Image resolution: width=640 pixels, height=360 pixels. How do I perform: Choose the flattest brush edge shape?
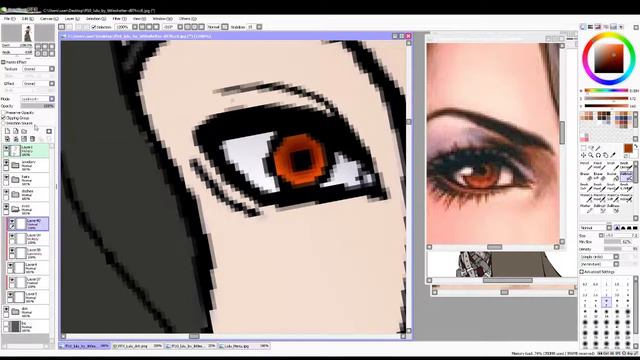click(635, 228)
